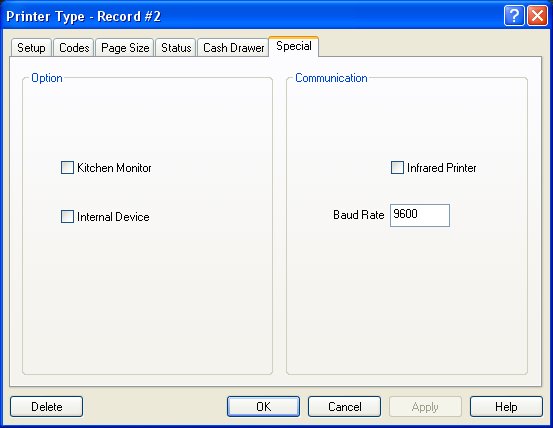Click the Infrared Printer label text
The height and width of the screenshot is (428, 553).
coord(442,168)
